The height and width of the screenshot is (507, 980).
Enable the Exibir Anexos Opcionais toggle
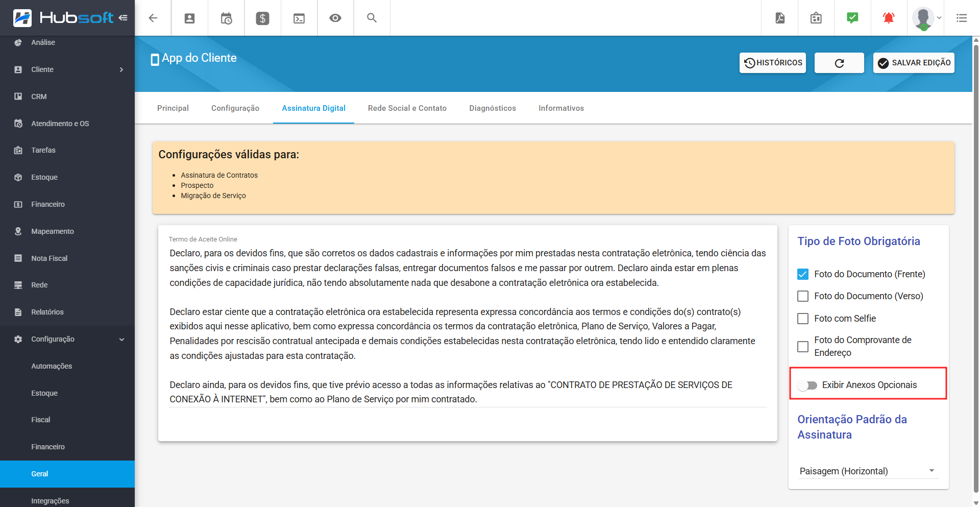coord(807,385)
